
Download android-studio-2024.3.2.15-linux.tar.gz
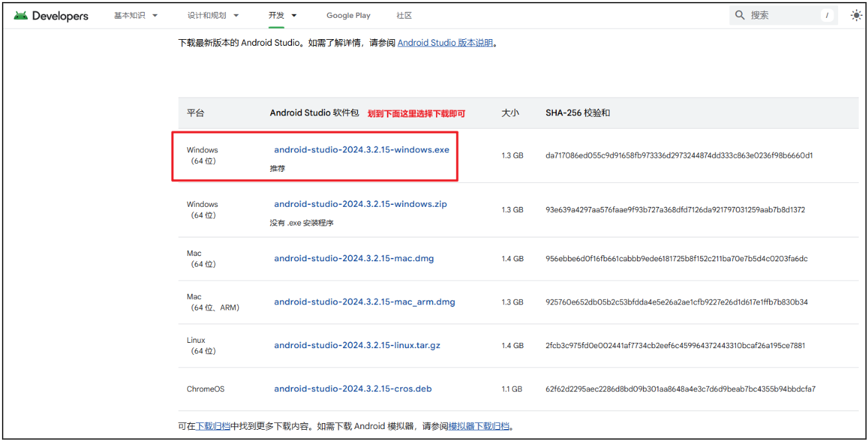[x=357, y=346]
